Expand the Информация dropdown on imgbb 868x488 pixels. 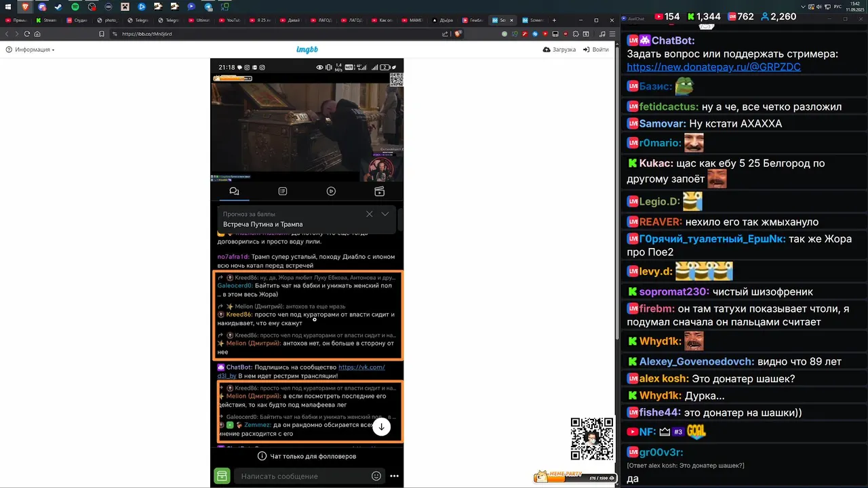click(31, 49)
